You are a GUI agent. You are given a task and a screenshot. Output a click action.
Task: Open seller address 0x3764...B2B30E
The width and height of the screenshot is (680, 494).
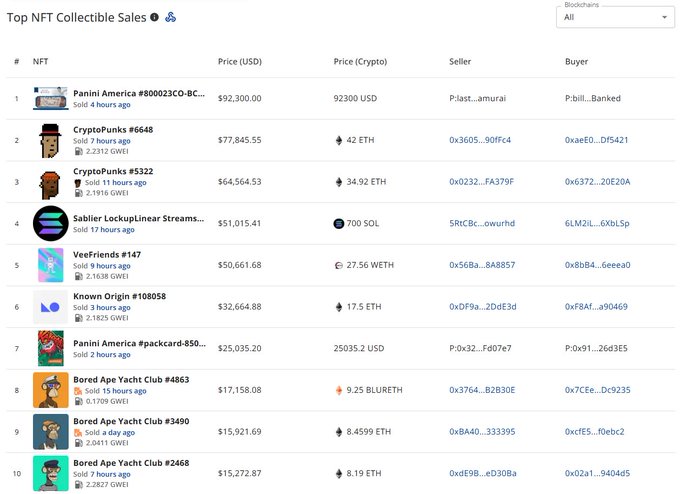click(482, 390)
